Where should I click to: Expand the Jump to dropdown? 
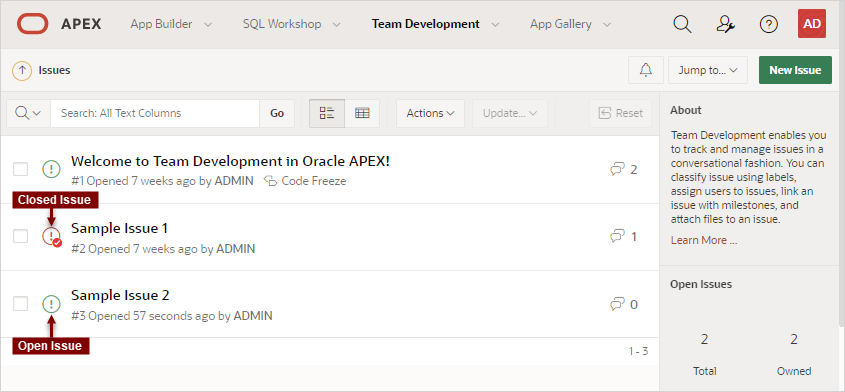tap(708, 70)
